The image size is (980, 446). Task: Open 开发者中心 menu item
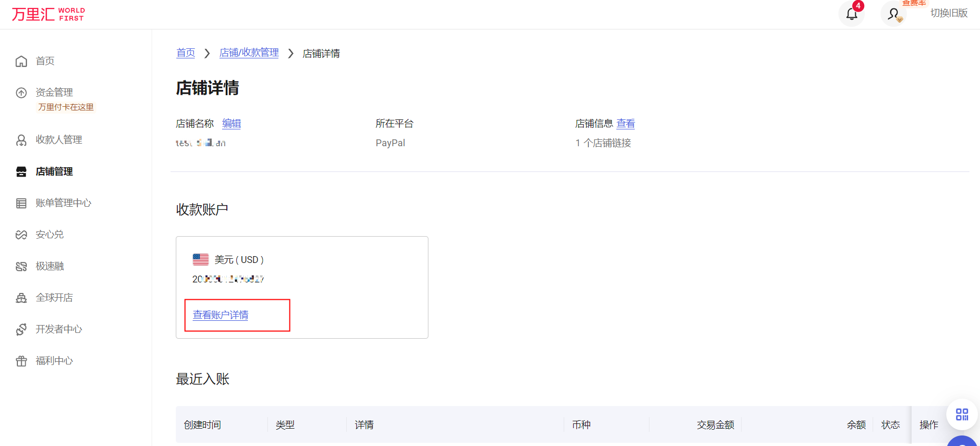click(x=59, y=329)
